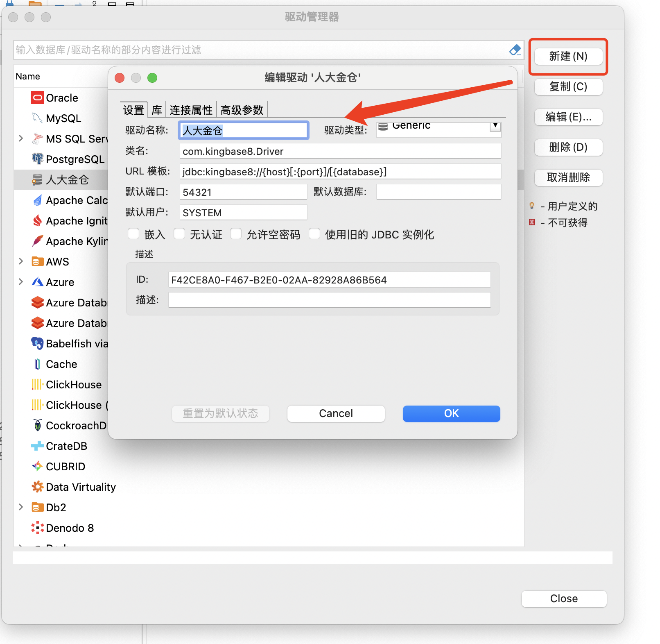Viewport: 660px width, 644px height.
Task: Click the Apache Ignite flame icon
Action: (37, 221)
